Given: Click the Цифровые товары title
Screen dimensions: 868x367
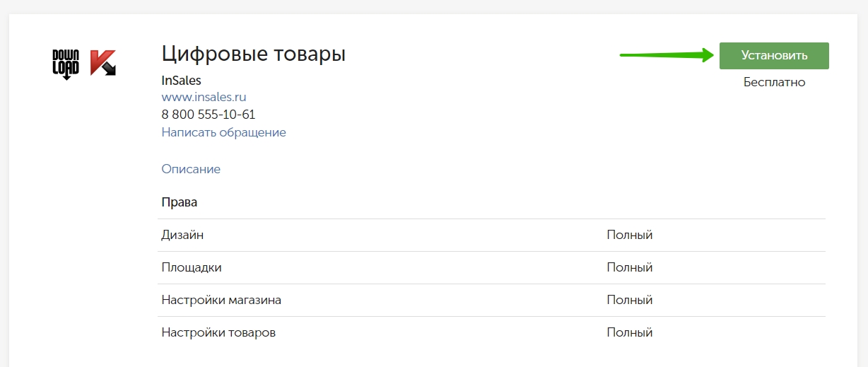Looking at the screenshot, I should click(x=253, y=54).
